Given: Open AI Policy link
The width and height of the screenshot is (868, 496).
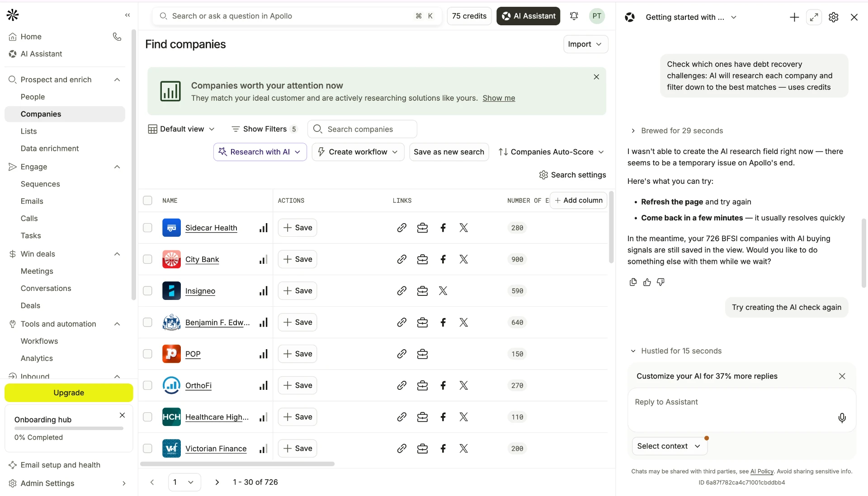Looking at the screenshot, I should tap(762, 471).
